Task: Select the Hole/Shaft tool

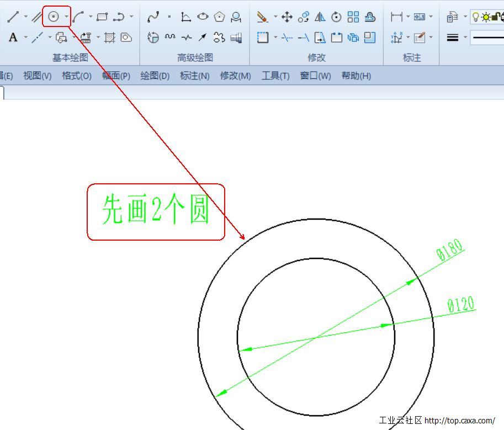Action: (x=236, y=38)
